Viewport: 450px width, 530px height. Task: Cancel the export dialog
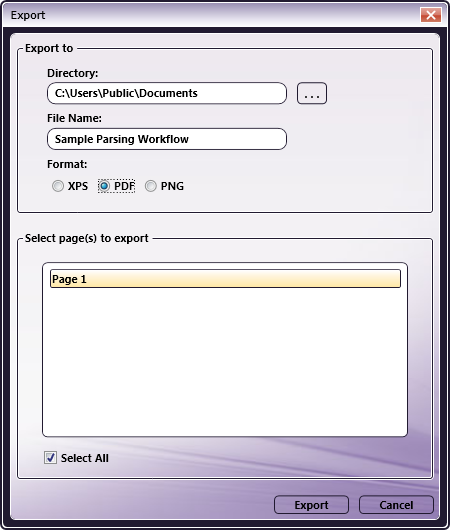coord(396,505)
